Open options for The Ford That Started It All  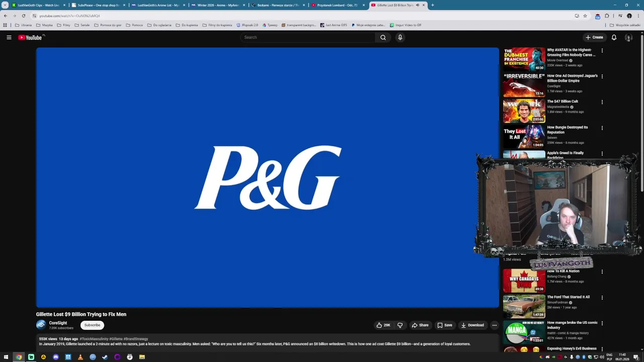(602, 298)
